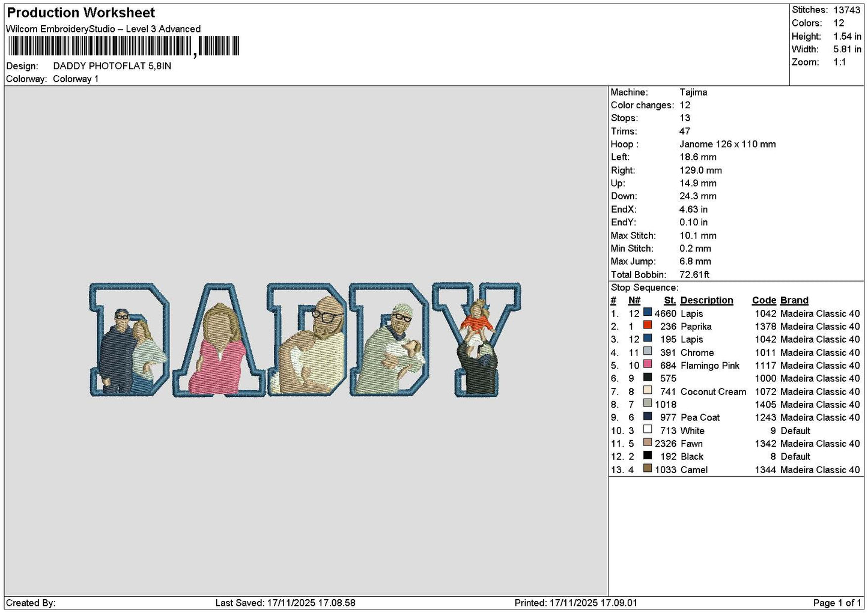The image size is (868, 613).
Task: Click the hoop value 'Janome 126 x 110 mm'
Action: (x=727, y=144)
